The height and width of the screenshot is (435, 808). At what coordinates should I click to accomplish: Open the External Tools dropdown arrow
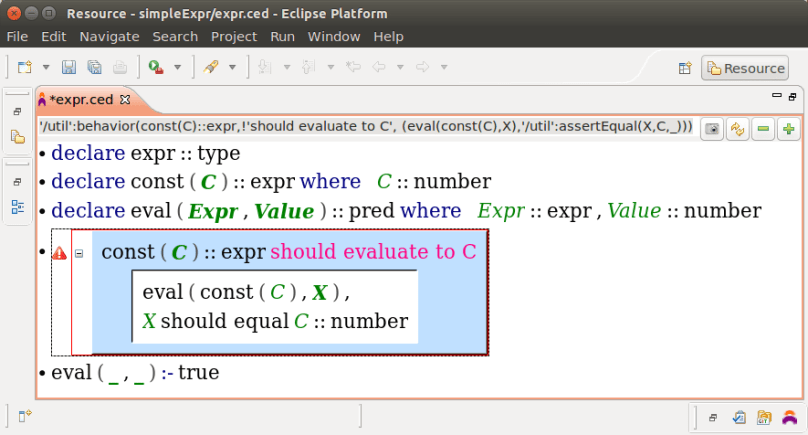click(x=232, y=67)
